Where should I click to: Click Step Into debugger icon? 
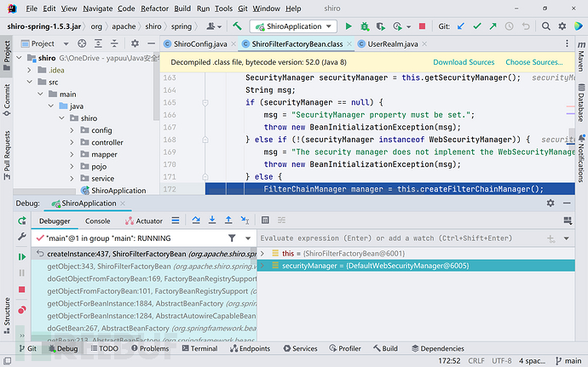[x=212, y=220]
